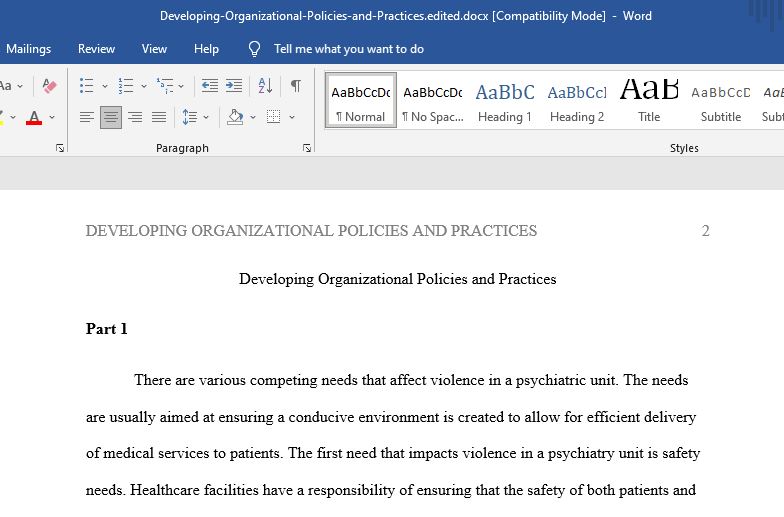Open the Mailings ribbon tab
Viewport: 784px width, 517px height.
28,49
